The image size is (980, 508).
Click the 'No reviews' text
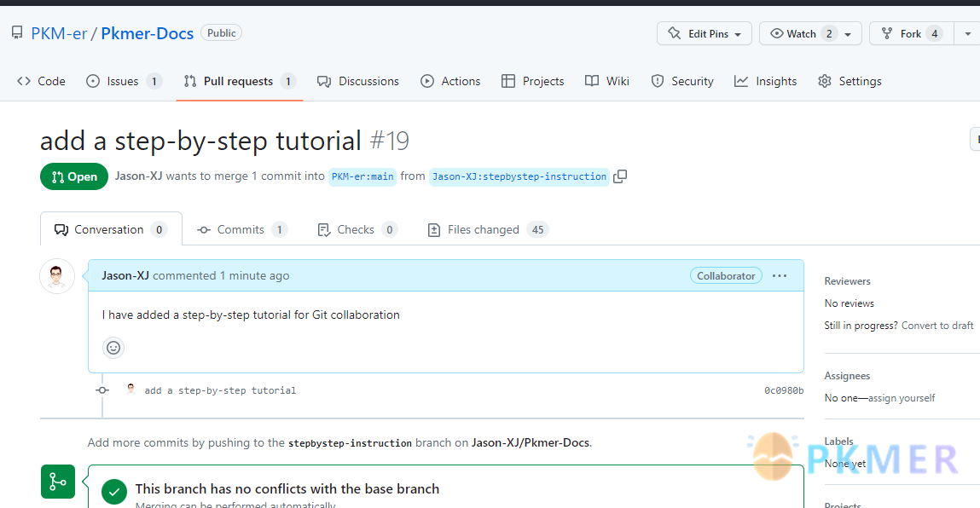tap(849, 303)
